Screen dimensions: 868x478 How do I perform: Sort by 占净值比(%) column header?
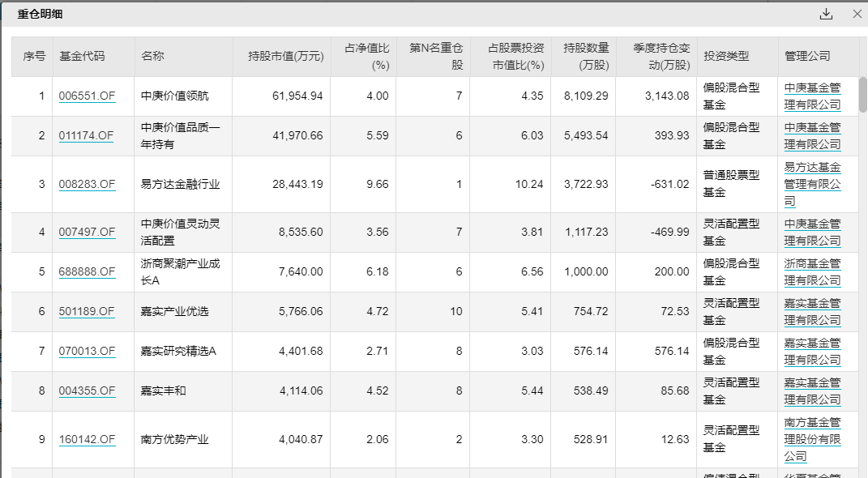pyautogui.click(x=364, y=57)
